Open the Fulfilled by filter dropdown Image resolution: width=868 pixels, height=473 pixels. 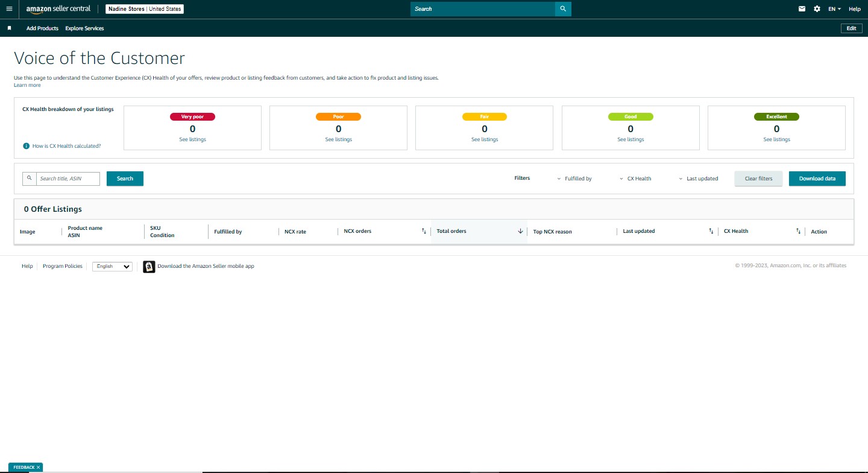tap(574, 179)
